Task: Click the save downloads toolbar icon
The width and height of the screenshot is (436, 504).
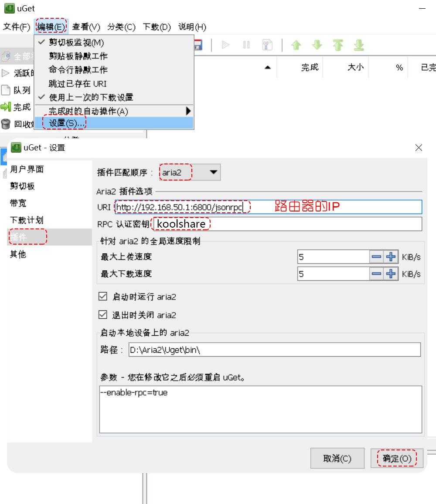Action: pyautogui.click(x=199, y=45)
